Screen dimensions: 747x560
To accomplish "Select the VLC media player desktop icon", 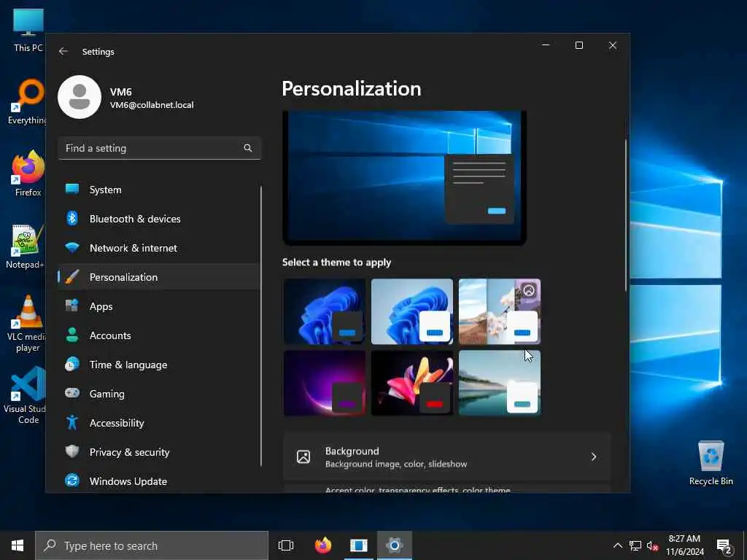I will coord(28,324).
